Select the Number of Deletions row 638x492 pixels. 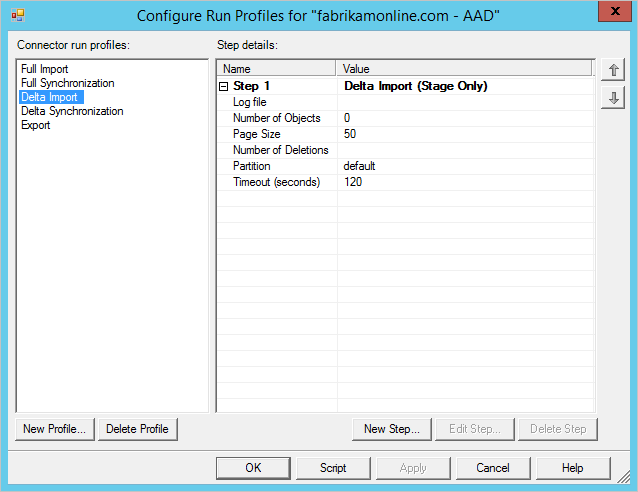click(x=405, y=150)
